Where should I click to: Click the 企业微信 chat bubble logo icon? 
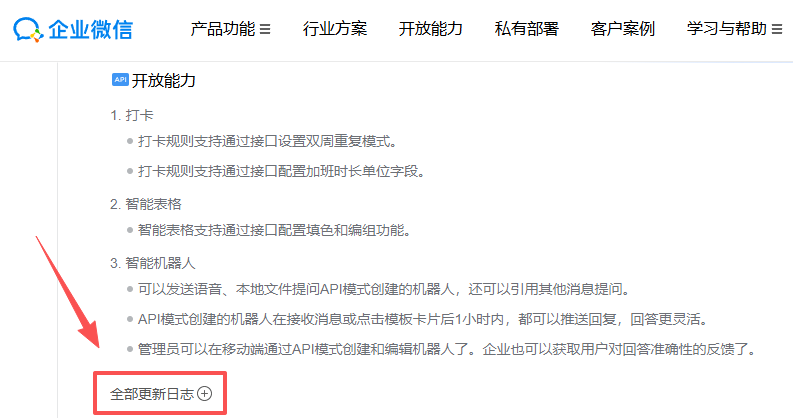(x=28, y=29)
